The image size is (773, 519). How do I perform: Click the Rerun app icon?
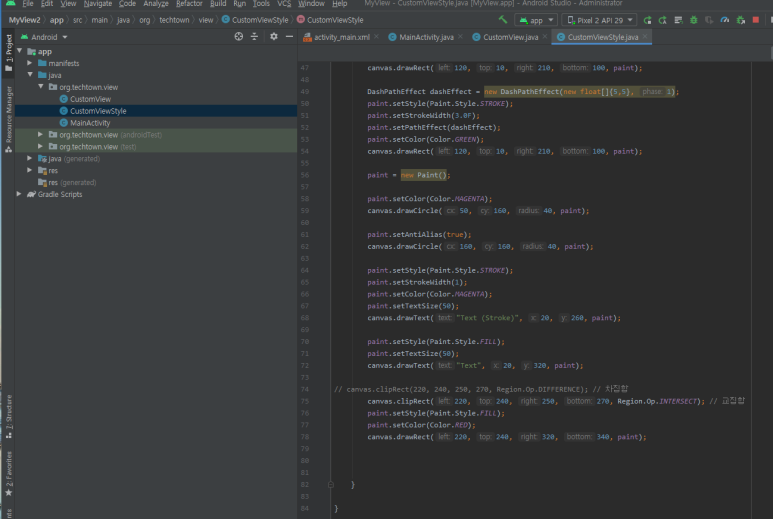coord(647,20)
